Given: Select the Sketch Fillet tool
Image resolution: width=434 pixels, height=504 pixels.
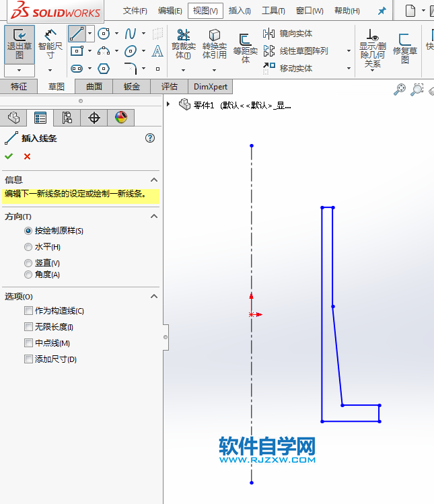Looking at the screenshot, I should point(131,69).
